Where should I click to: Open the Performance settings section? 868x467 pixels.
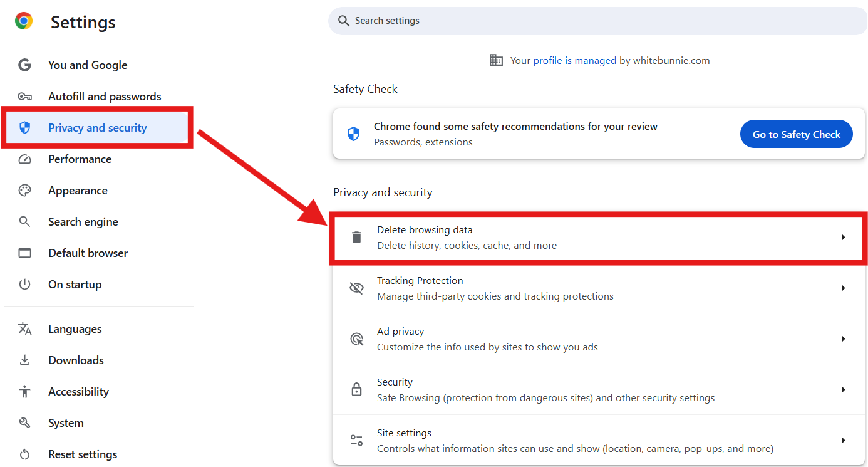80,159
